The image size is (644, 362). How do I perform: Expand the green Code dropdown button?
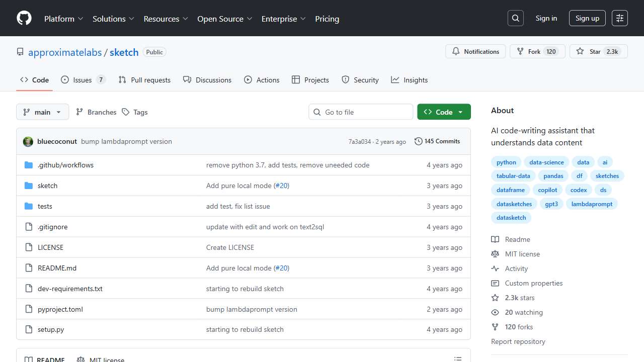[x=444, y=112]
